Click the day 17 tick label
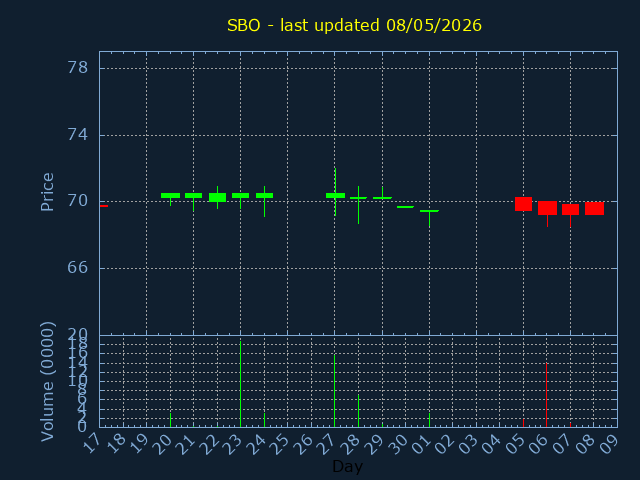The width and height of the screenshot is (640, 480). pos(91,443)
